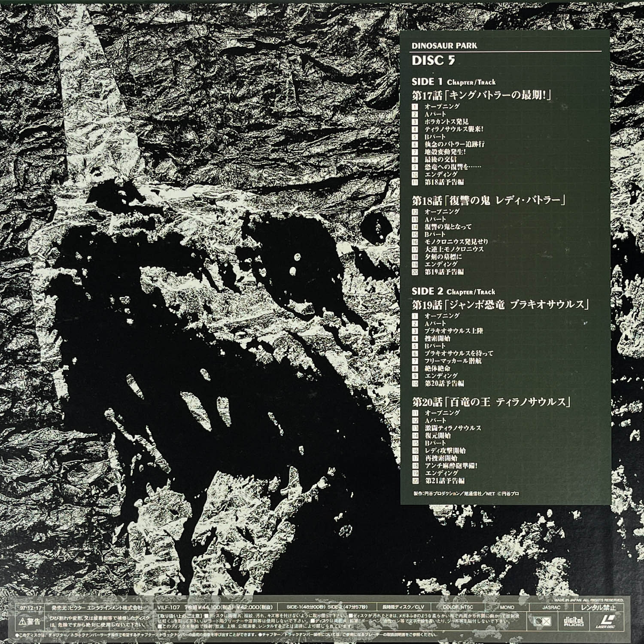Click chapter 執念のバトラー追跡行

(x=454, y=144)
